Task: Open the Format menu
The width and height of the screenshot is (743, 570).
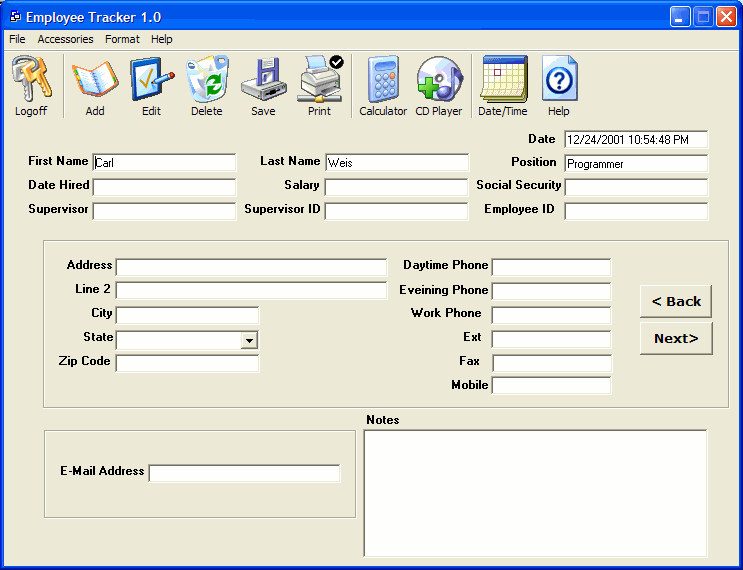Action: (x=122, y=39)
